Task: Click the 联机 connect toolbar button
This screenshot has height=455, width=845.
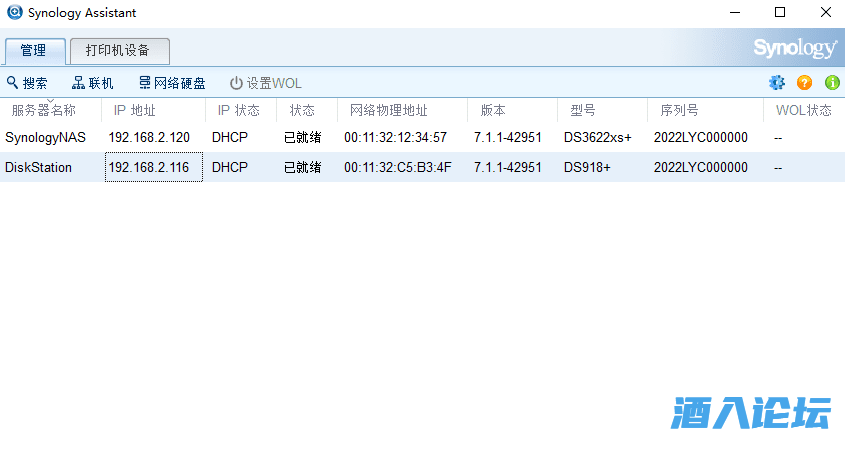Action: click(x=93, y=83)
